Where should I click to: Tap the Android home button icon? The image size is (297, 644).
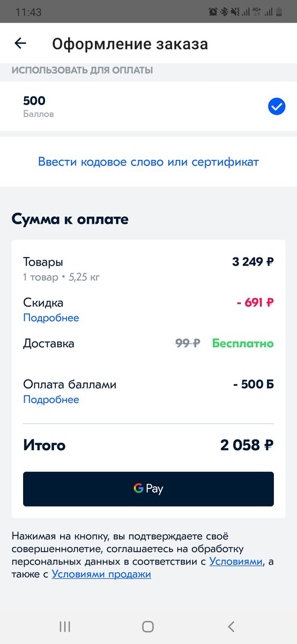tap(148, 626)
